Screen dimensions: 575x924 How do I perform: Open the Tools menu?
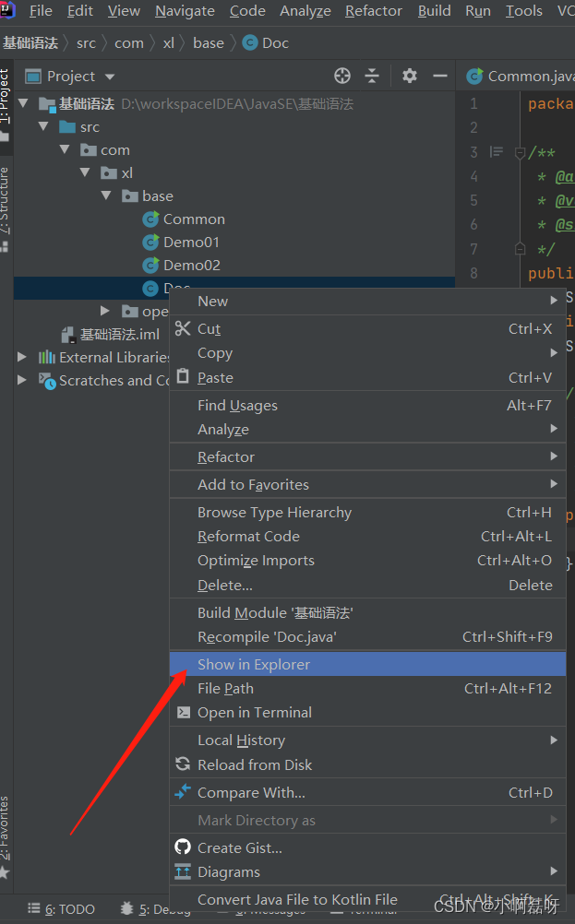click(x=523, y=11)
